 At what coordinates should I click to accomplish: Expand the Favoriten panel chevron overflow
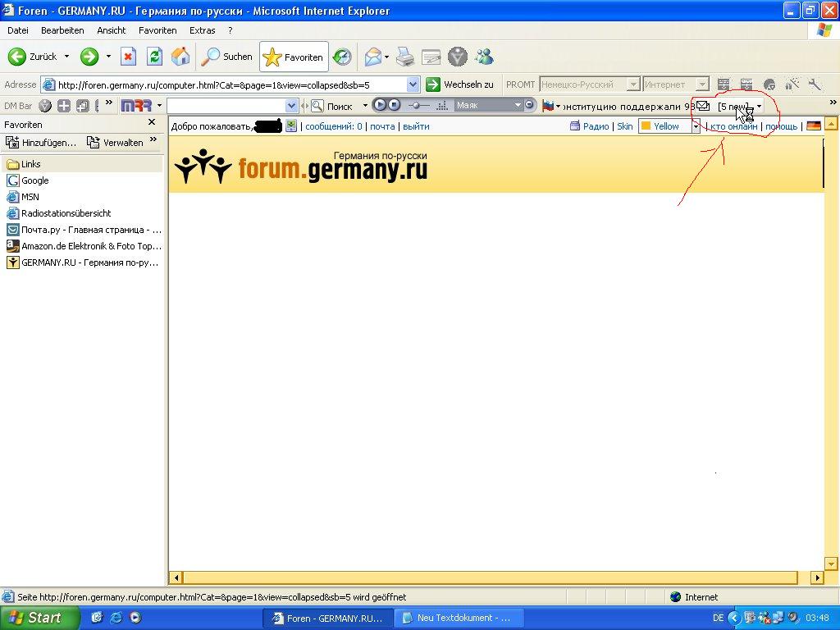click(153, 139)
